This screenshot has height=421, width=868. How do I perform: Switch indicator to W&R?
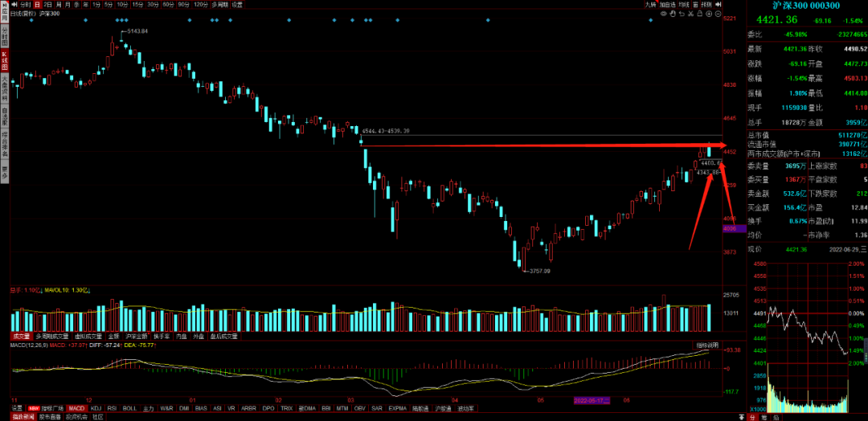click(166, 408)
